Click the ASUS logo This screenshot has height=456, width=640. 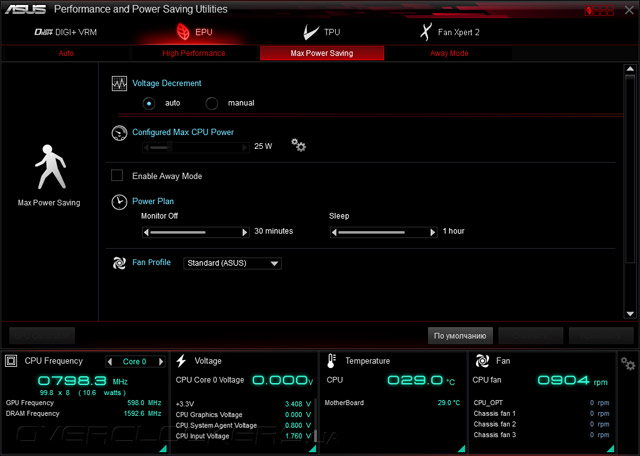(x=26, y=9)
